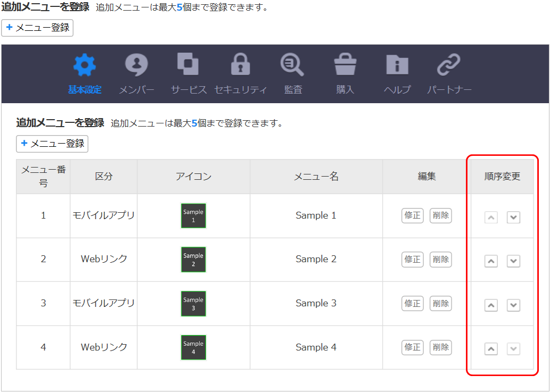Click the Sample 4 icon thumbnail
The width and height of the screenshot is (550, 392).
(193, 347)
